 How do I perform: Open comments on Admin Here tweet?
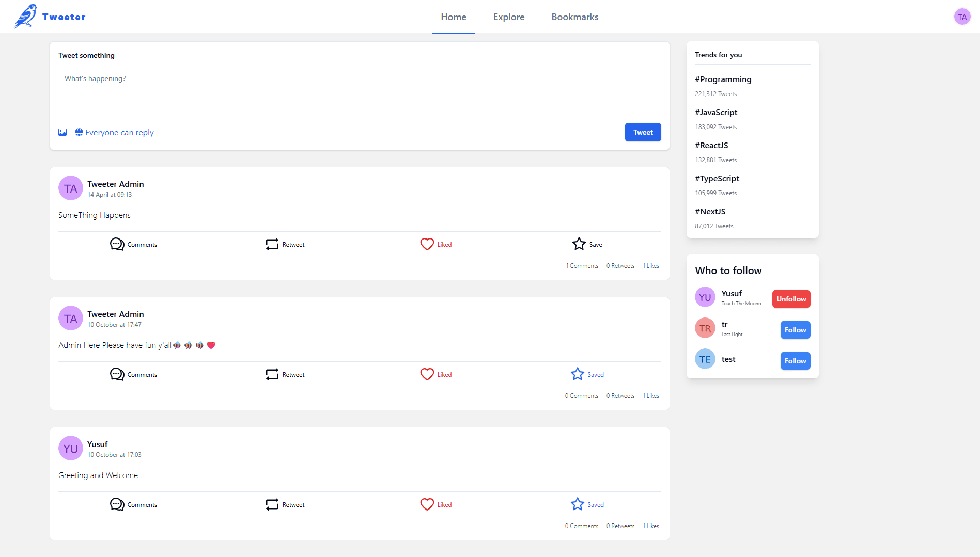133,374
